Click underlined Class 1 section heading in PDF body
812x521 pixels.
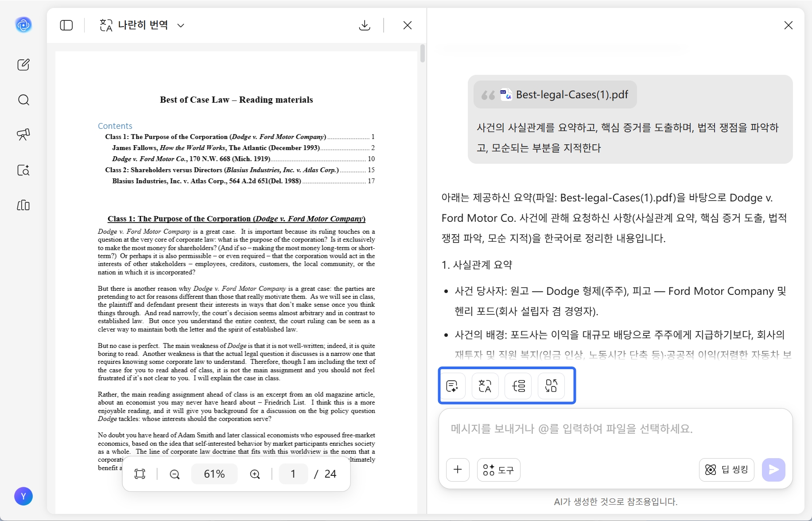237,219
